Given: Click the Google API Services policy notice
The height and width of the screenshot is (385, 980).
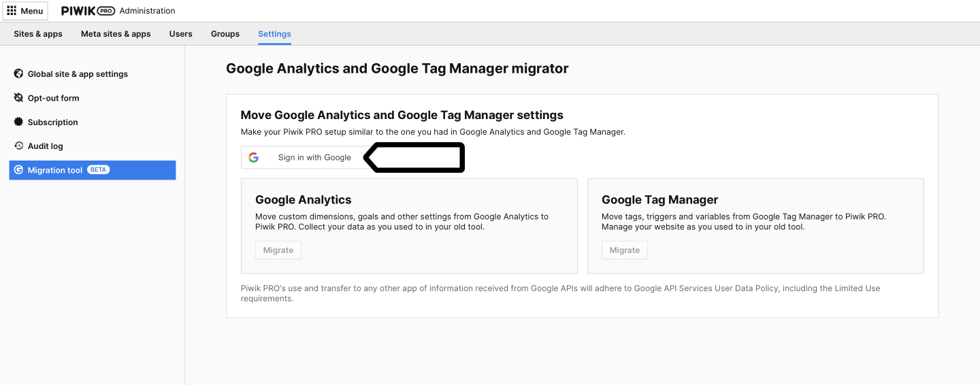Looking at the screenshot, I should [x=561, y=293].
